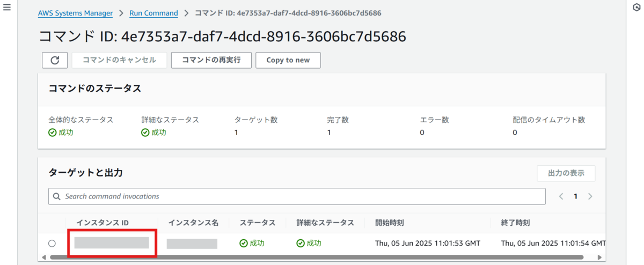644x265 pixels.
Task: Click the page number 1 indicator
Action: click(576, 196)
